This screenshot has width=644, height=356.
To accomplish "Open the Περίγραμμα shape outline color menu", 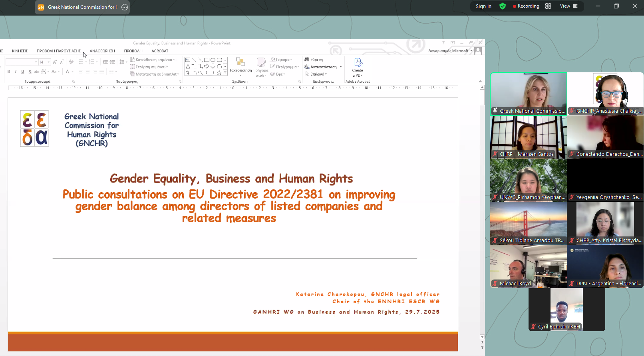I will coord(285,67).
